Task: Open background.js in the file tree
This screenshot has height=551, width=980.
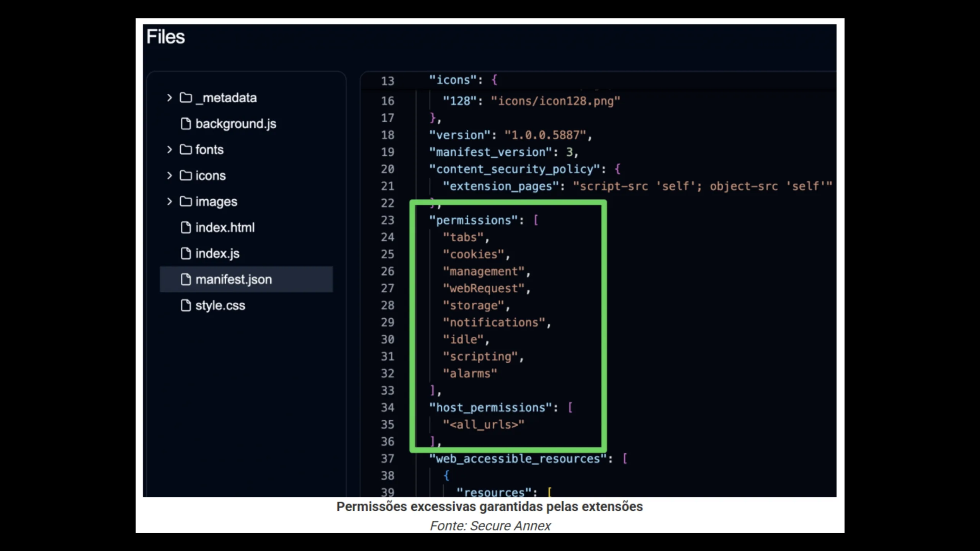Action: [236, 124]
